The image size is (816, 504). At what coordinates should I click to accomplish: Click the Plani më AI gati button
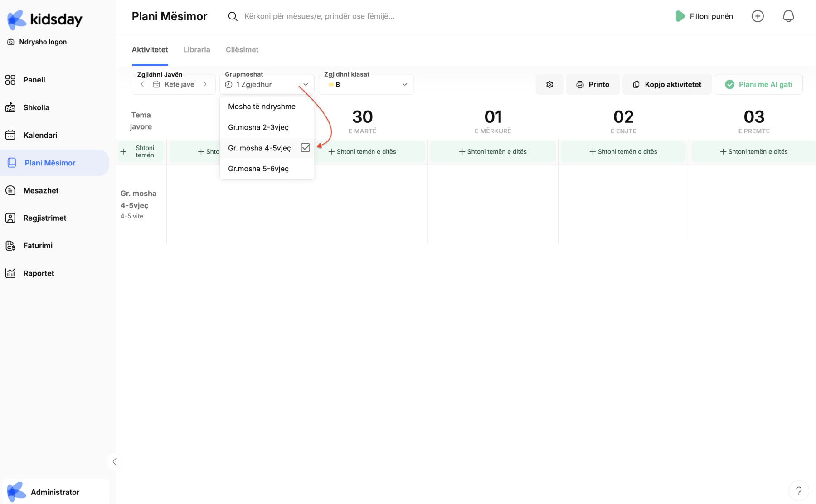[x=758, y=85]
